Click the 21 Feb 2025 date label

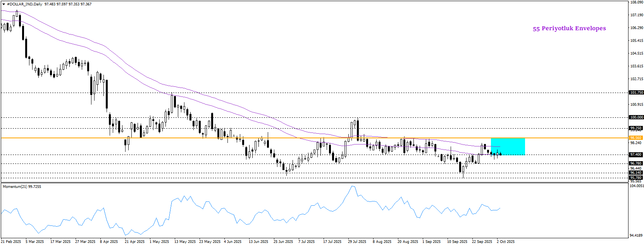coord(11,242)
